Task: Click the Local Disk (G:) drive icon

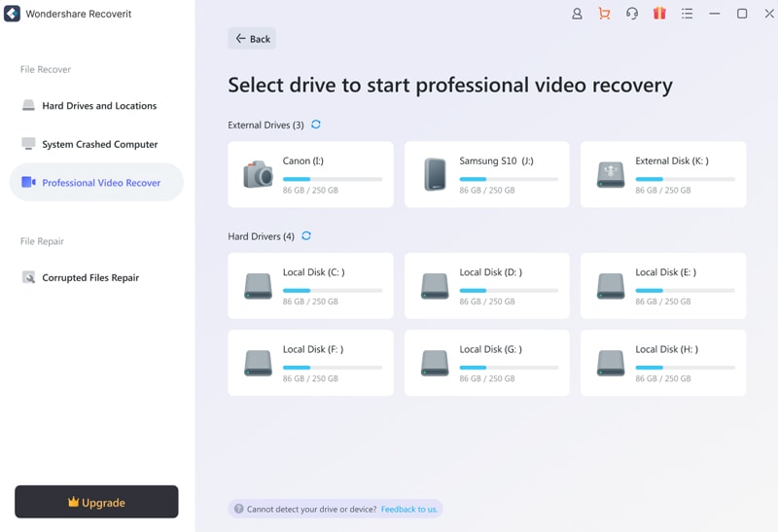Action: pos(435,363)
